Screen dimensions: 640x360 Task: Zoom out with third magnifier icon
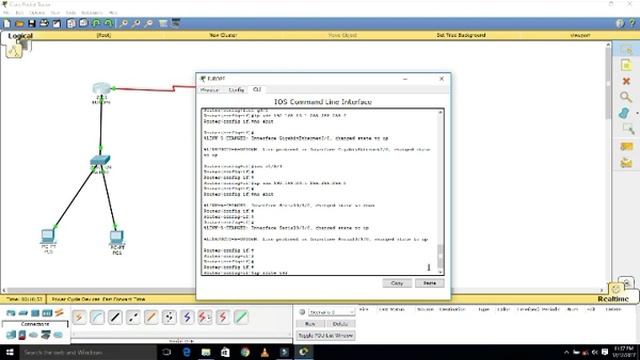149,24
